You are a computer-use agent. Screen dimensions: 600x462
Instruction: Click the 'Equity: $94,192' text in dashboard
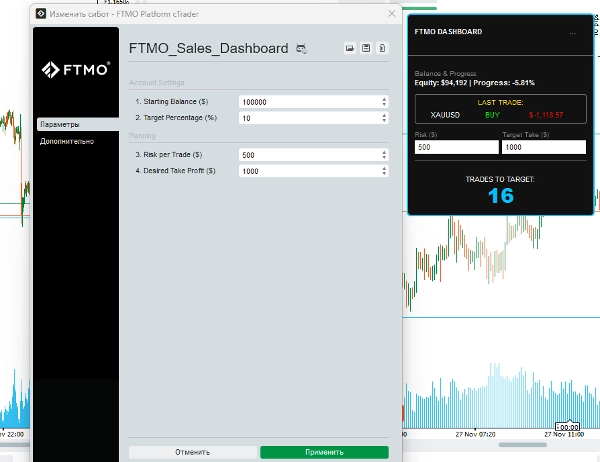click(440, 83)
